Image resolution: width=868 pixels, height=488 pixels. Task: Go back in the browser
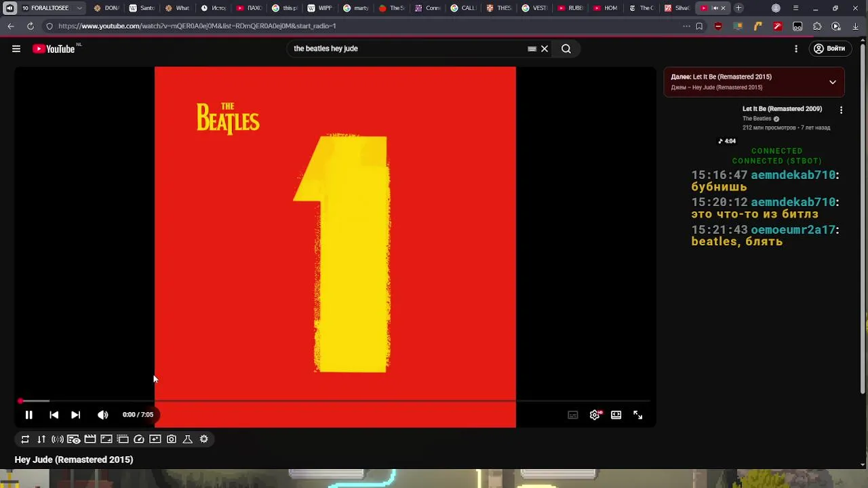tap(11, 26)
